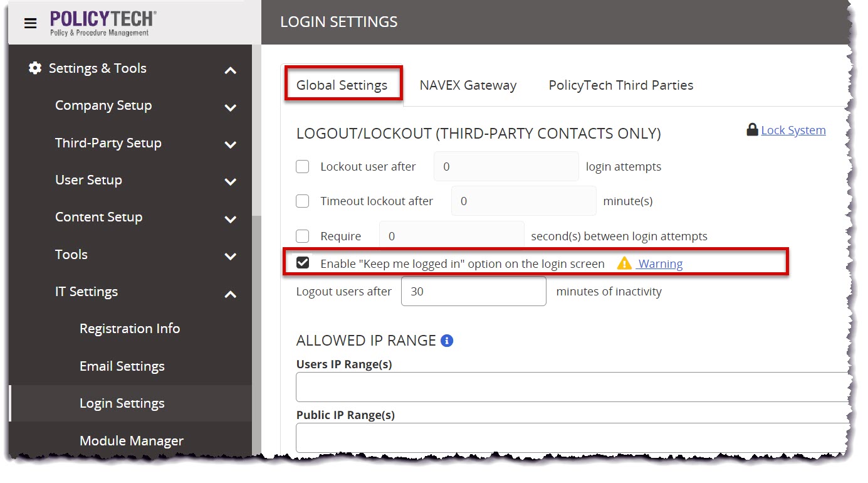Collapse the IT Settings section

[x=86, y=291]
